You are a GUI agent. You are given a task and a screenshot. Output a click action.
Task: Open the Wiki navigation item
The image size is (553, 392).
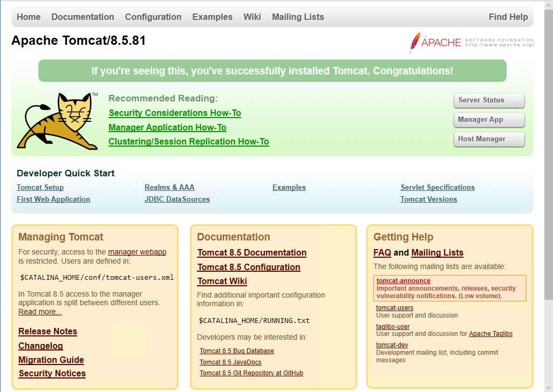click(x=252, y=17)
